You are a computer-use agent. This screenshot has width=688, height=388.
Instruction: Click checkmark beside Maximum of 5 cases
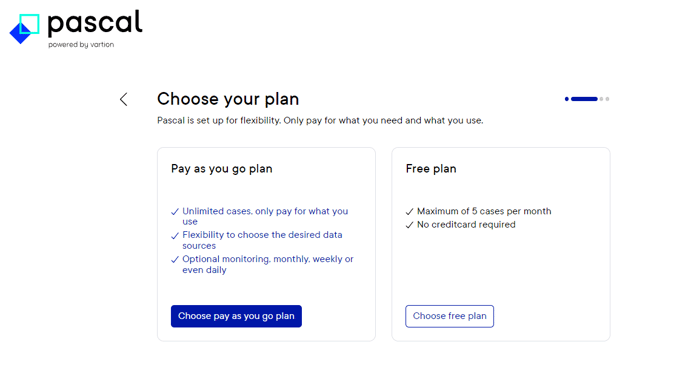point(409,212)
